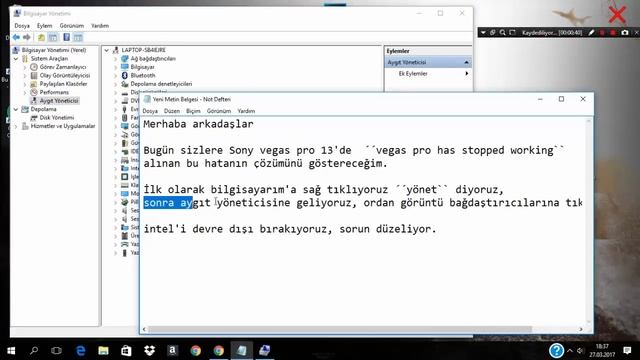The image size is (640, 360).
Task: Click the recorder dropdown arrow
Action: tap(483, 33)
